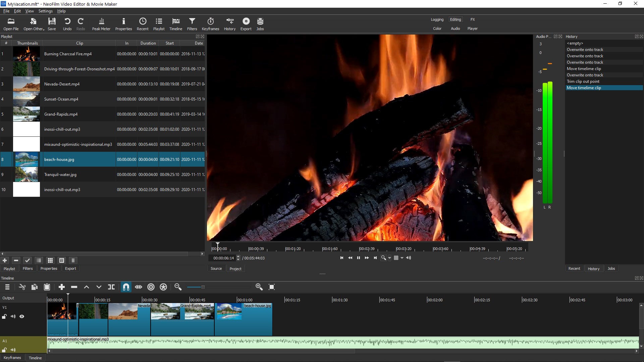Image resolution: width=644 pixels, height=362 pixels.
Task: Open the Keyframes toolbar panel
Action: point(210,24)
